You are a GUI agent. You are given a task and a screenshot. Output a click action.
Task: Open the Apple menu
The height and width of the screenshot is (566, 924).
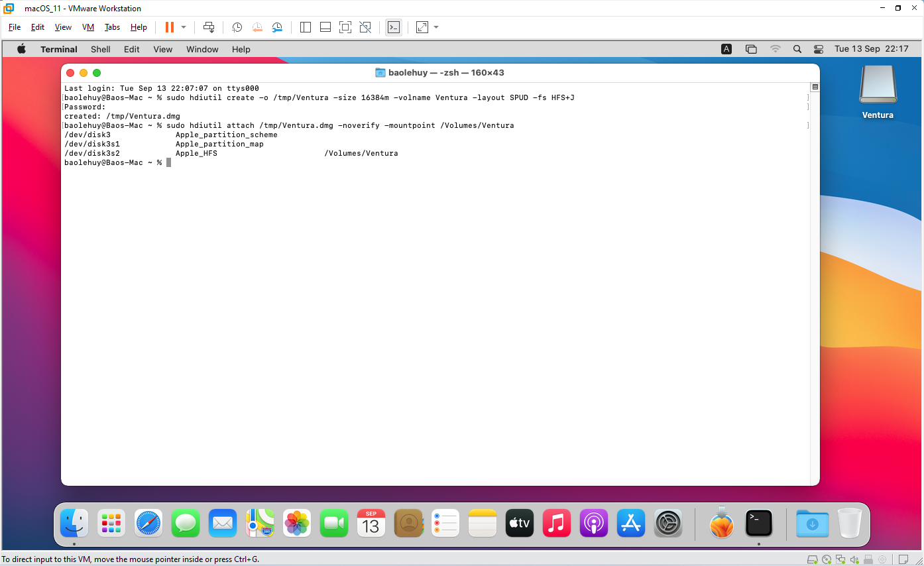(x=21, y=49)
